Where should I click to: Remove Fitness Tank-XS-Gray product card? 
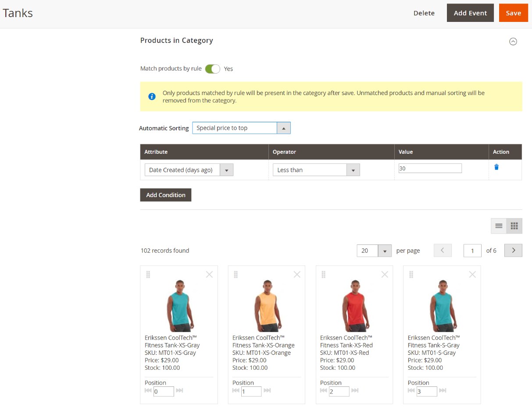click(x=209, y=274)
